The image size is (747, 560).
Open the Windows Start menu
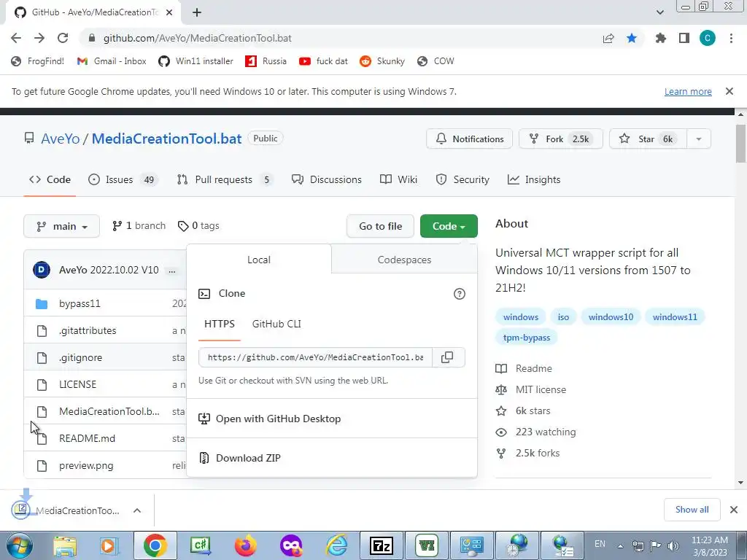pyautogui.click(x=19, y=545)
